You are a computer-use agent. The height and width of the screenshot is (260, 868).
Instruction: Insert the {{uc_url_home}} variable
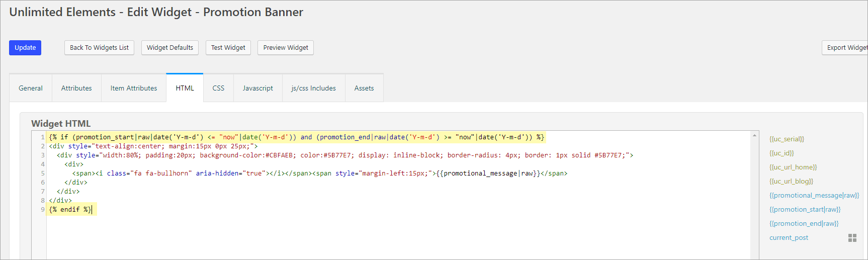pyautogui.click(x=793, y=167)
